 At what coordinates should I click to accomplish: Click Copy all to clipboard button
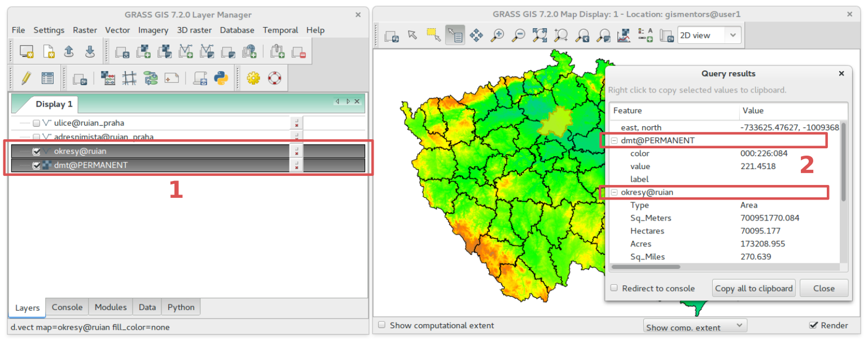754,288
